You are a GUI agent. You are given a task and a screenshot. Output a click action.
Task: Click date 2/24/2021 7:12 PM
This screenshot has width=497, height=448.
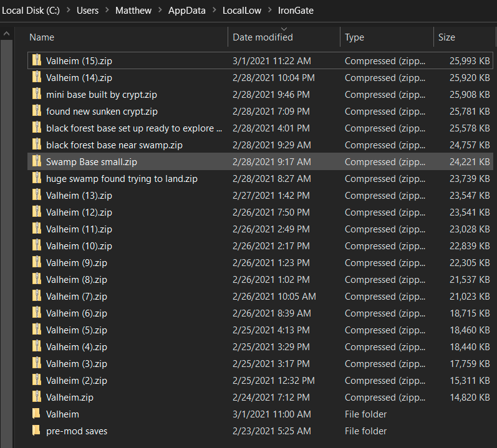pyautogui.click(x=271, y=398)
